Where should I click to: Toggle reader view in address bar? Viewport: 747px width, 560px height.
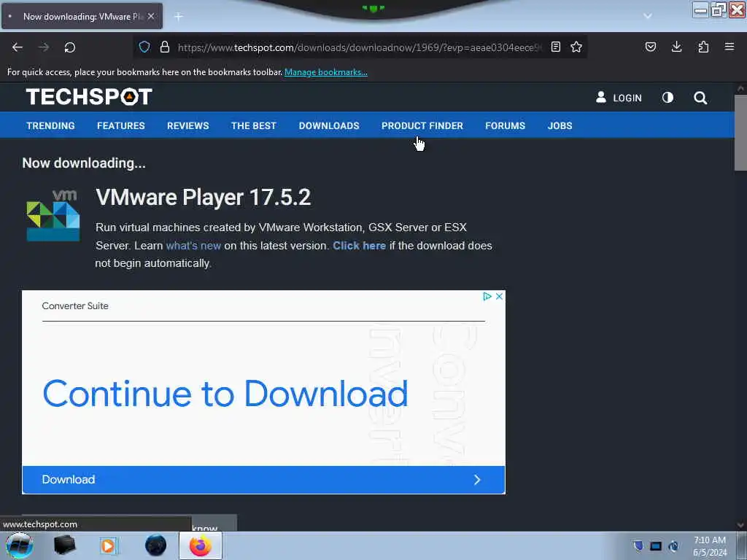coord(555,47)
